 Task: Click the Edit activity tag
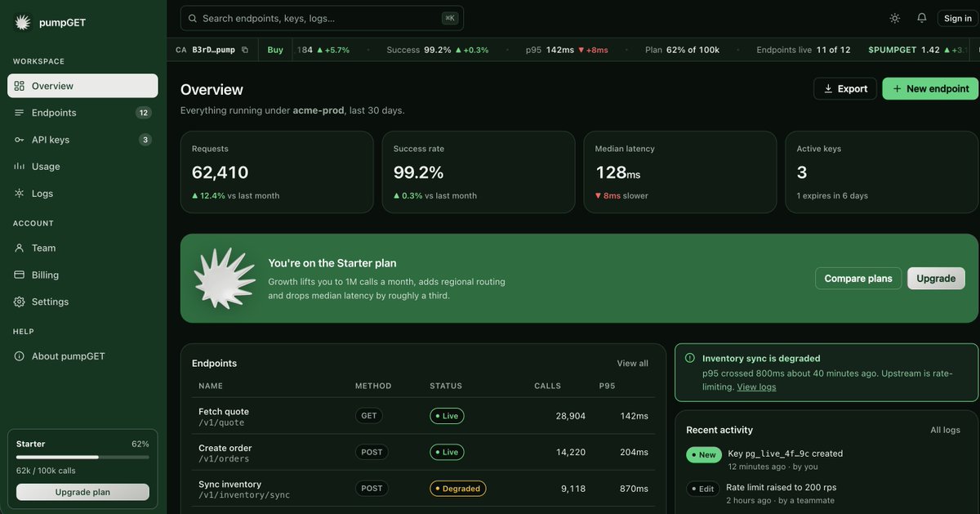(x=702, y=489)
